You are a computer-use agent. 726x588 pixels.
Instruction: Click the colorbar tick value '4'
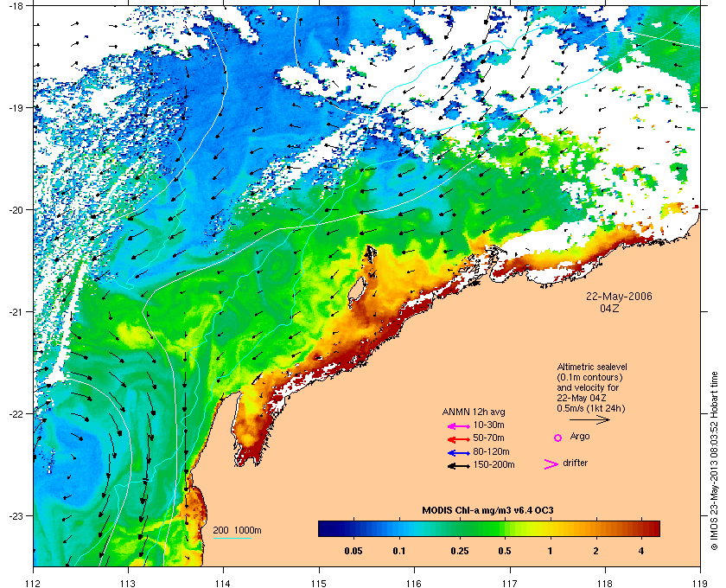[x=641, y=552]
